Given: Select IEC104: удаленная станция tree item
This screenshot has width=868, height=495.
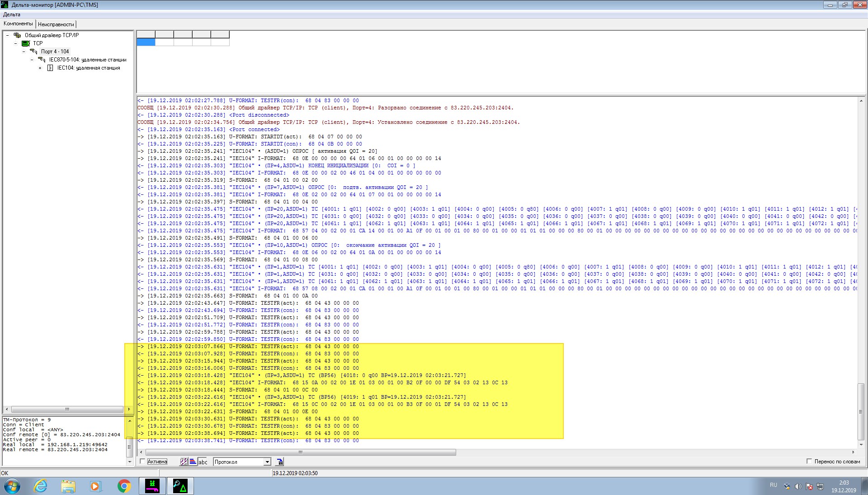Looking at the screenshot, I should (x=89, y=68).
